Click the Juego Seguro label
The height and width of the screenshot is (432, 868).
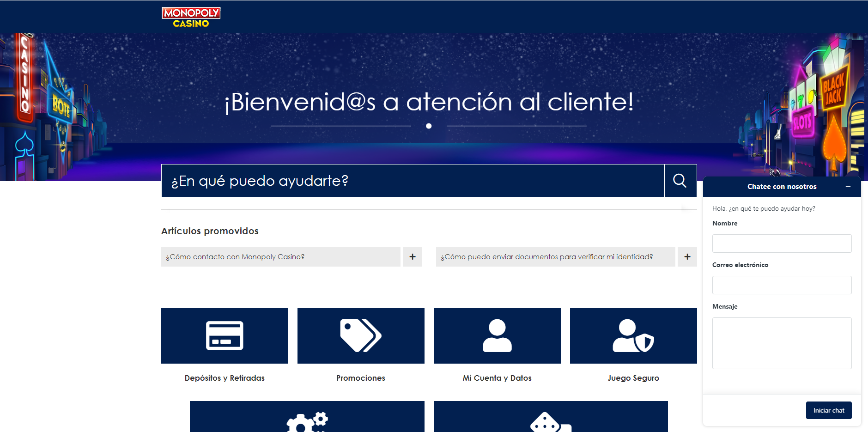click(x=633, y=378)
